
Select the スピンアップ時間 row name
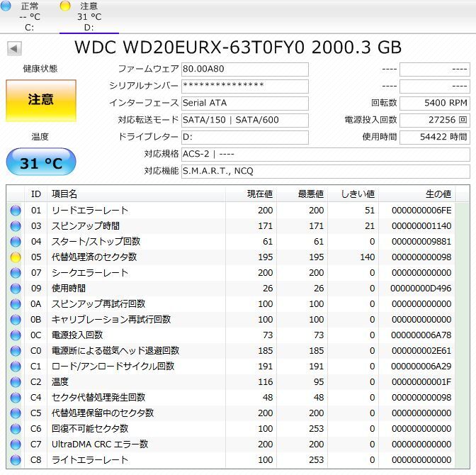coord(86,226)
